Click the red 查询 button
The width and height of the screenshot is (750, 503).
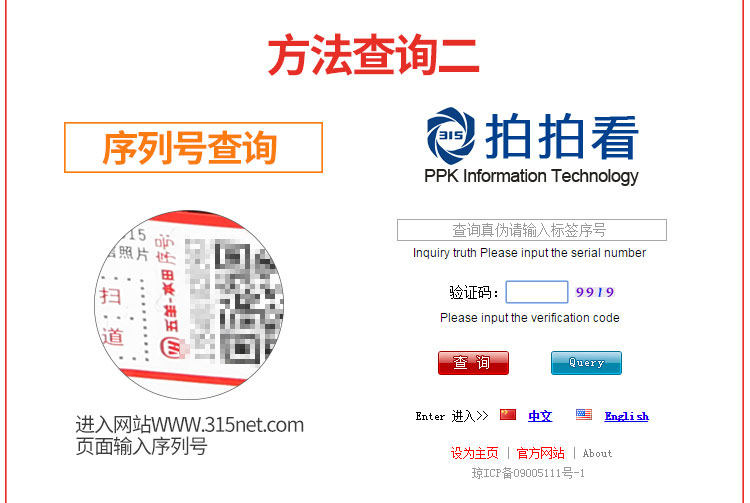(x=473, y=363)
